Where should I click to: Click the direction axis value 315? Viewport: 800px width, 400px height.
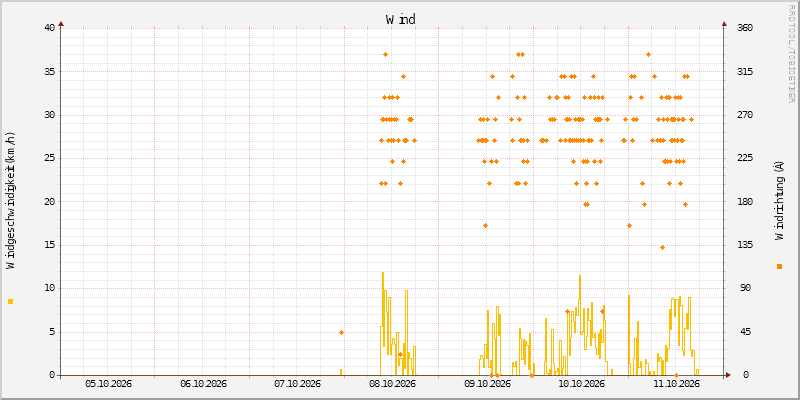click(746, 71)
